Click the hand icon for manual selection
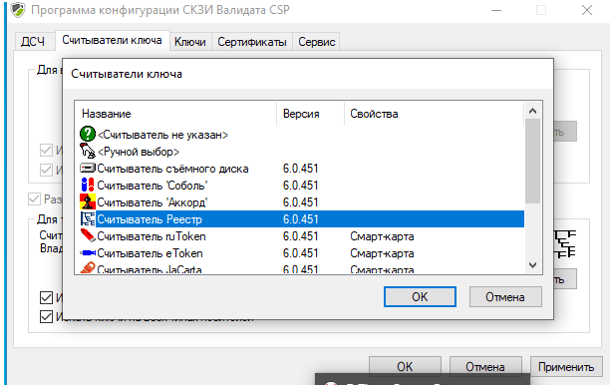 (x=88, y=151)
